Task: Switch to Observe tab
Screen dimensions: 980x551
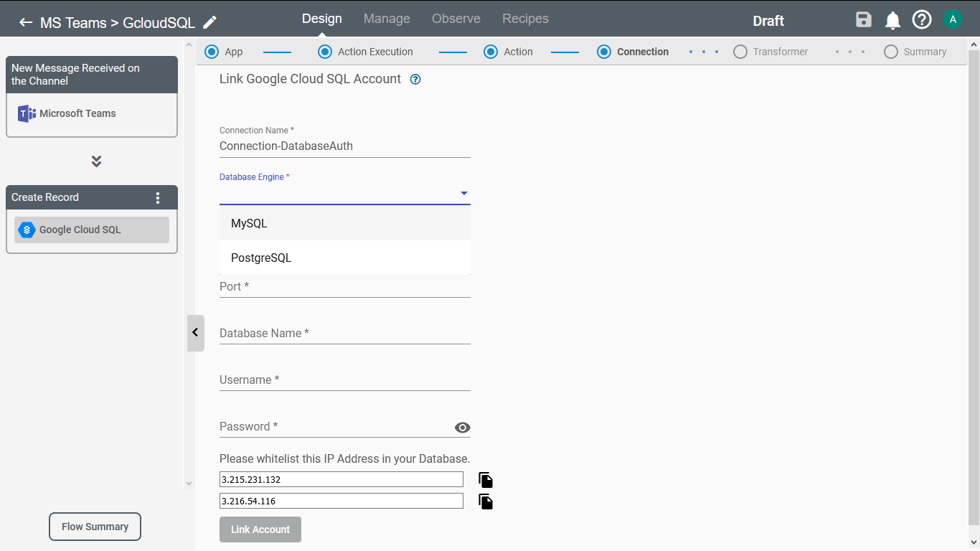Action: click(x=456, y=19)
